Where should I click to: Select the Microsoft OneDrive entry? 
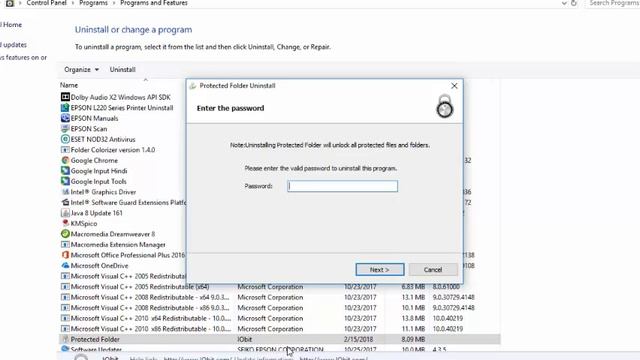100,266
